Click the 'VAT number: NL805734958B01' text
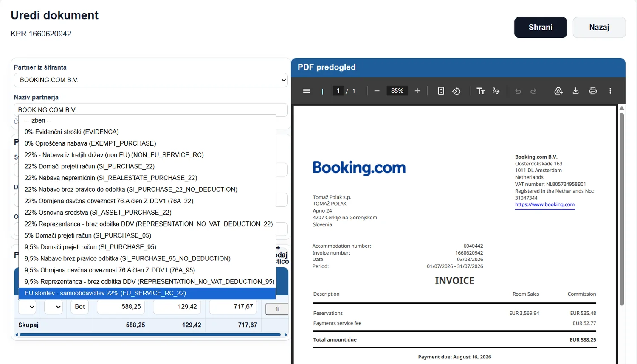The width and height of the screenshot is (637, 364). [550, 184]
